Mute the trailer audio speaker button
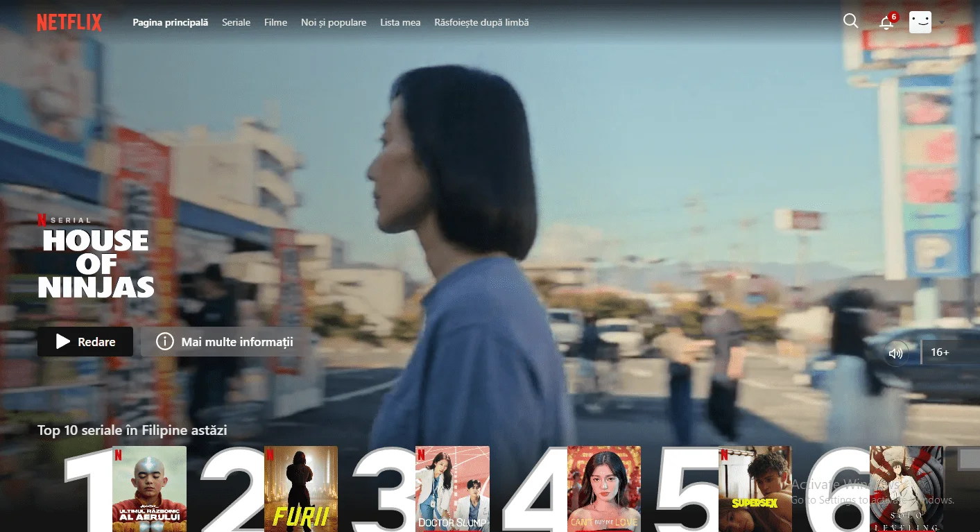The width and height of the screenshot is (980, 532). [x=895, y=353]
